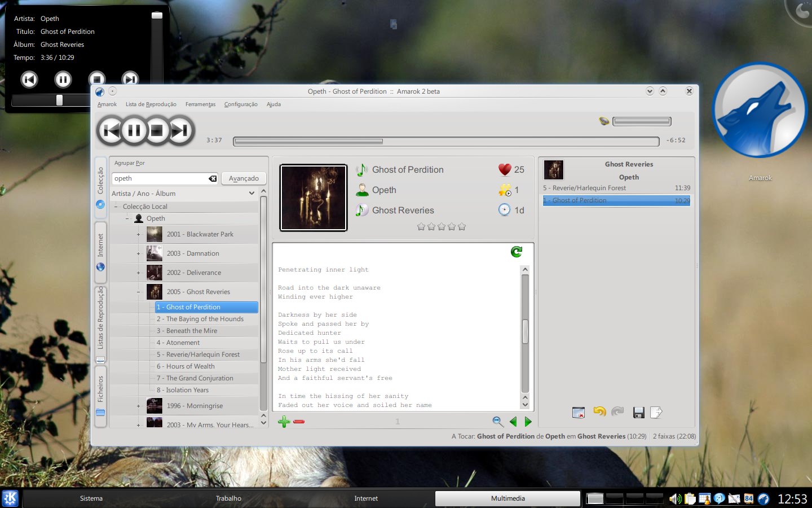Switch to the Colecção sidebar tab
The height and width of the screenshot is (508, 812).
click(x=100, y=187)
